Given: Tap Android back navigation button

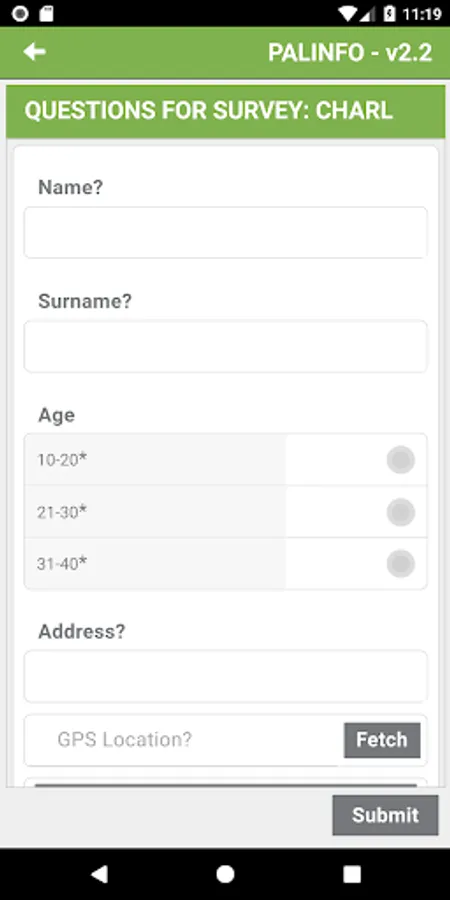Looking at the screenshot, I should pos(99,874).
